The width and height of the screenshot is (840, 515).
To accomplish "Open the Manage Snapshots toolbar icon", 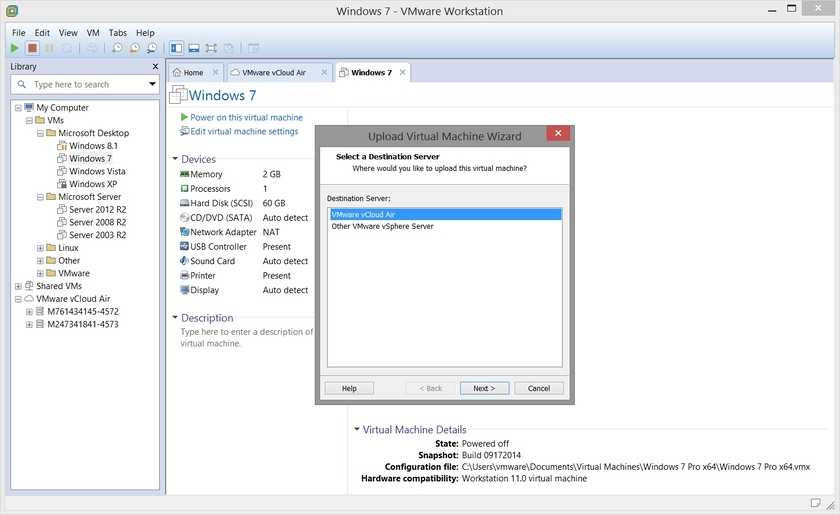I will click(x=152, y=48).
